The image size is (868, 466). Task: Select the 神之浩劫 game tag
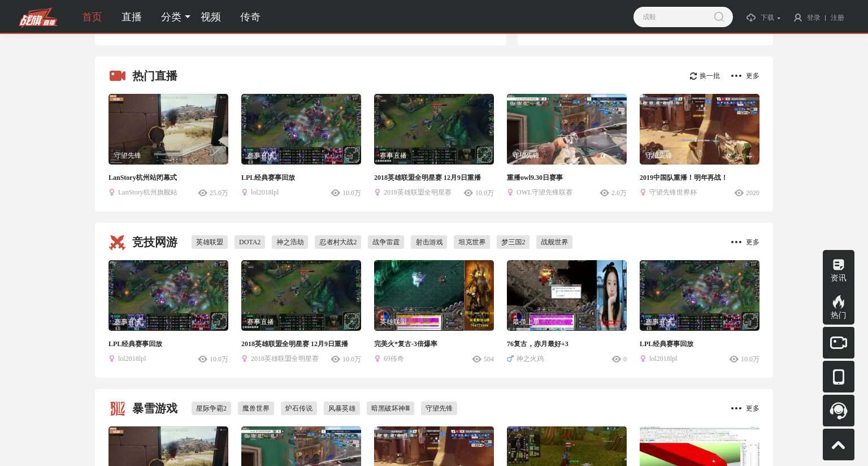tap(290, 242)
